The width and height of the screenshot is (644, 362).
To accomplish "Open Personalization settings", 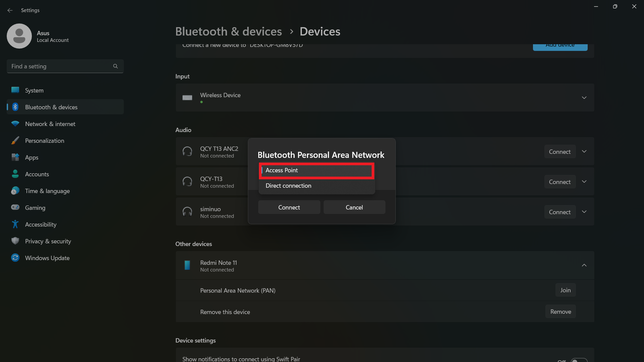I will (65, 140).
